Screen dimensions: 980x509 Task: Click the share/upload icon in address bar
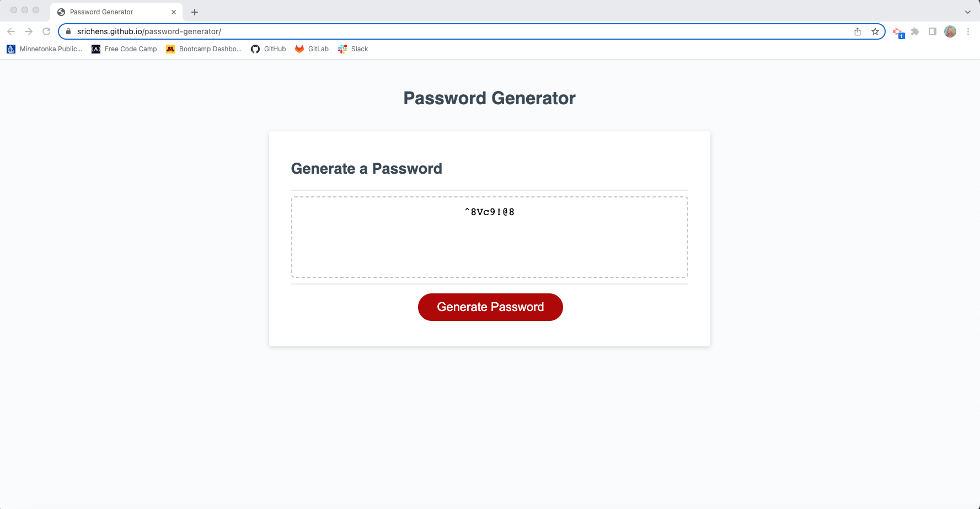point(857,31)
